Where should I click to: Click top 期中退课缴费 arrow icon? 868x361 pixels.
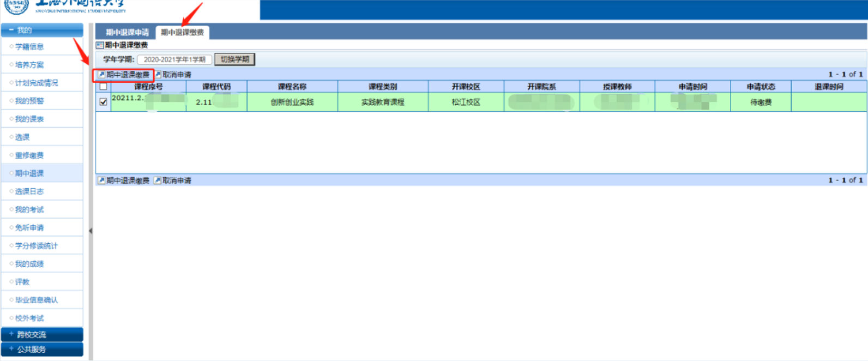pos(101,75)
